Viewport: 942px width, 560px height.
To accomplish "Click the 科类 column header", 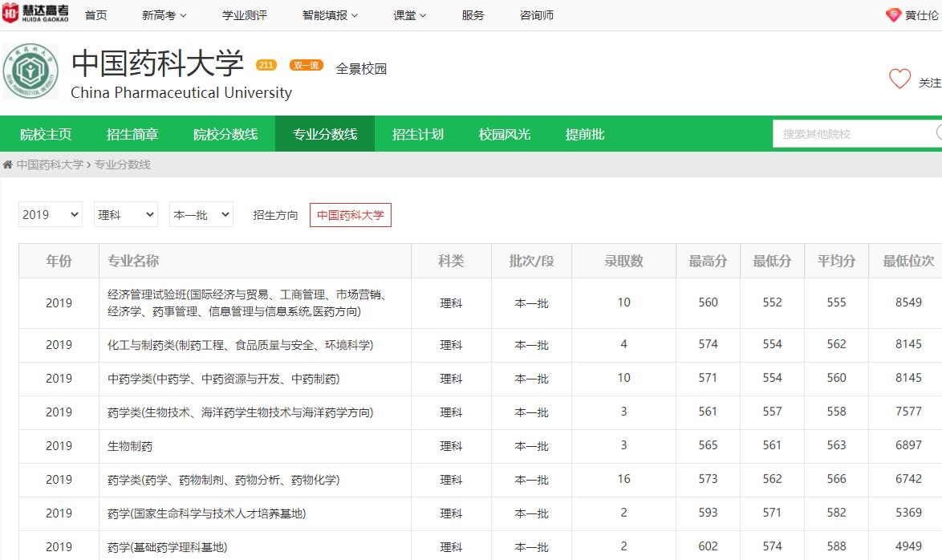I will pos(451,261).
